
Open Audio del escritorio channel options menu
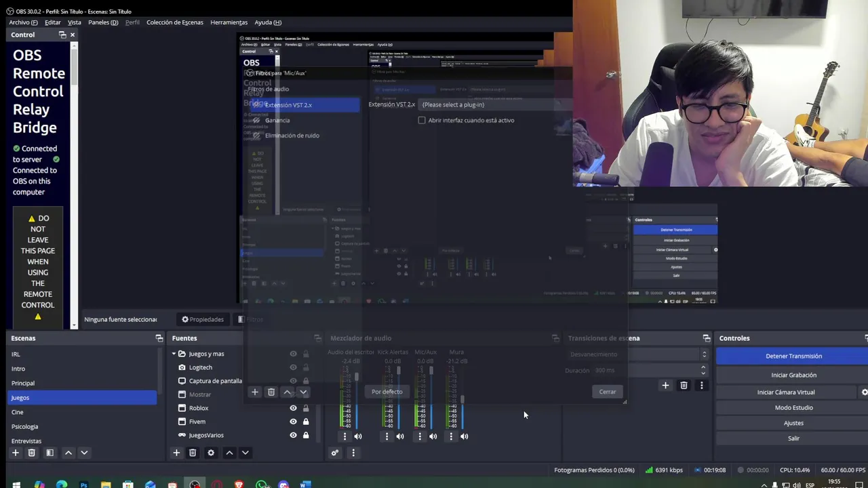click(344, 436)
